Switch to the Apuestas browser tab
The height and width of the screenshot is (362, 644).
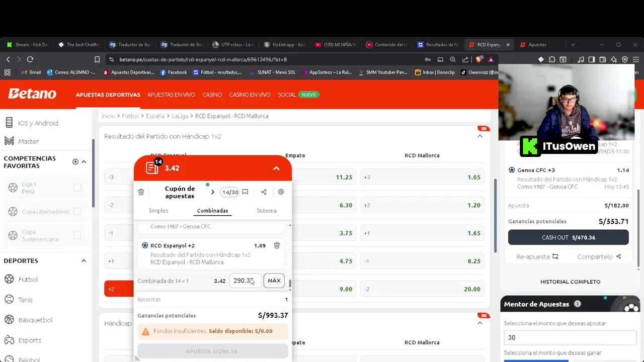point(537,44)
